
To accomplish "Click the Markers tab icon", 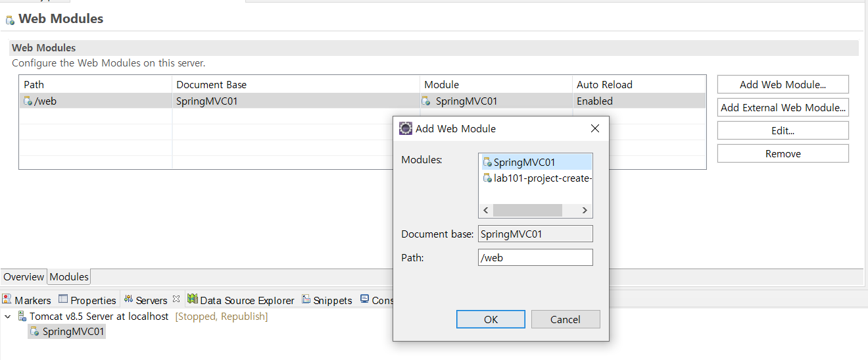I will point(8,299).
